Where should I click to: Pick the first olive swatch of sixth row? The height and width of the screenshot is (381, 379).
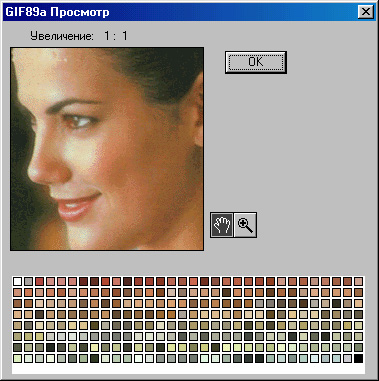click(x=18, y=336)
